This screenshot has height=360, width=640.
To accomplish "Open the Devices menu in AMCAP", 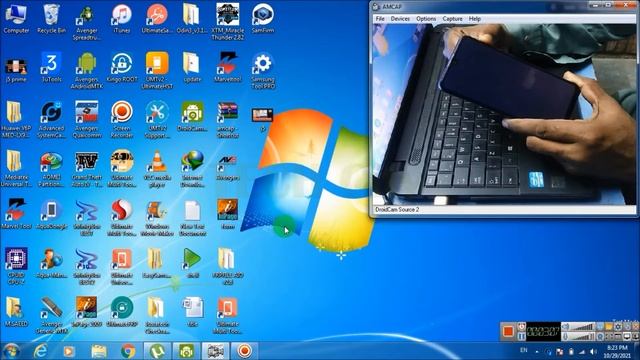I will pyautogui.click(x=400, y=19).
